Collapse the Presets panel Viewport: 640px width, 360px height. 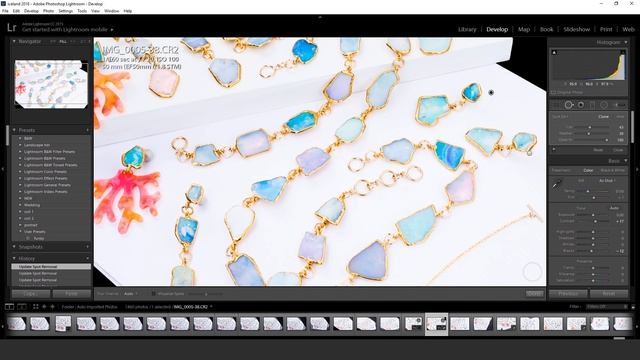click(14, 130)
